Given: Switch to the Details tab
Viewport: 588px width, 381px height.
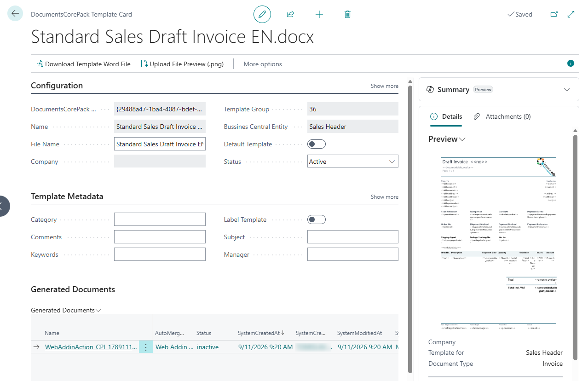Looking at the screenshot, I should pos(446,116).
